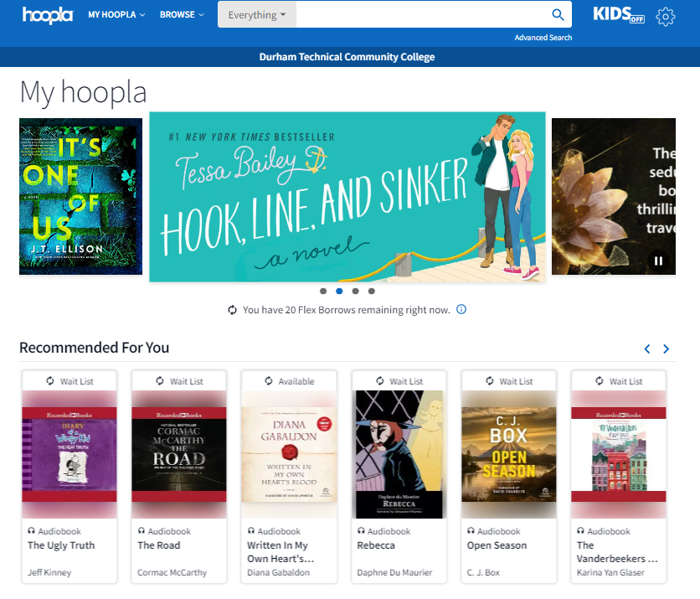Open the BROWSE menu
This screenshot has height=599, width=700.
pos(182,15)
